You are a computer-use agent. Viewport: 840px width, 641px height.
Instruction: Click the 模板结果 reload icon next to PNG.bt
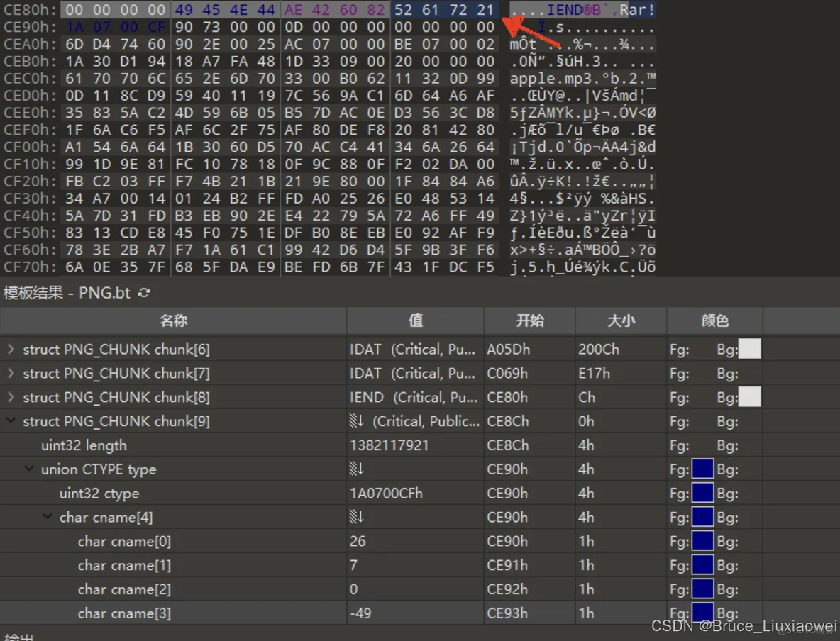pyautogui.click(x=145, y=292)
